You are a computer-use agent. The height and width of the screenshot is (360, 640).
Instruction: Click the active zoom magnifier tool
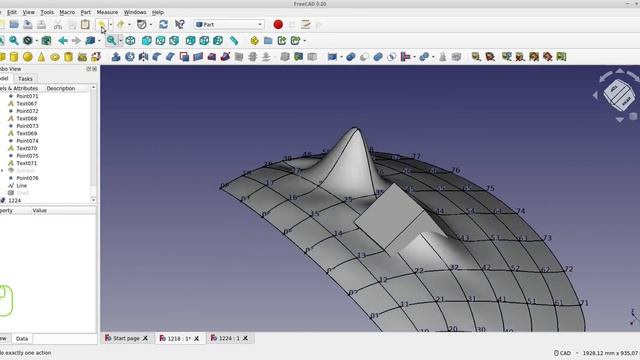pyautogui.click(x=111, y=40)
